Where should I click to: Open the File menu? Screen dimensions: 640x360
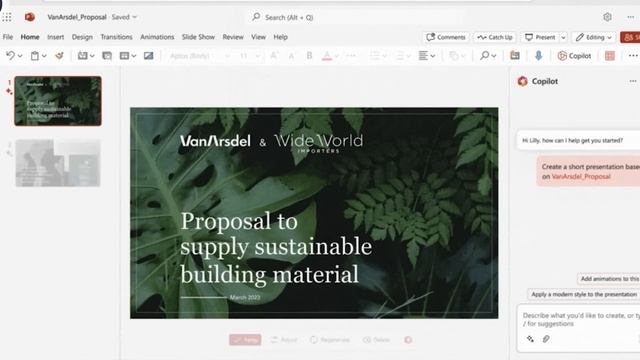8,37
